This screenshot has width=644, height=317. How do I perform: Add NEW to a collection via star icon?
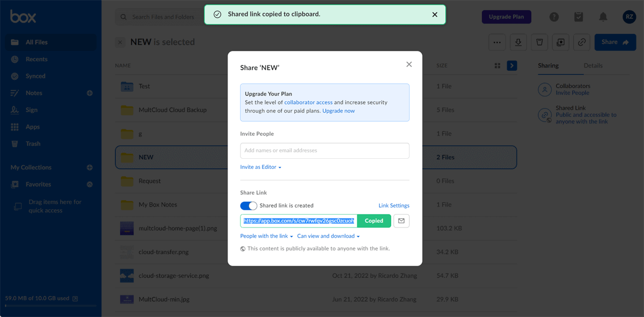coord(560,42)
